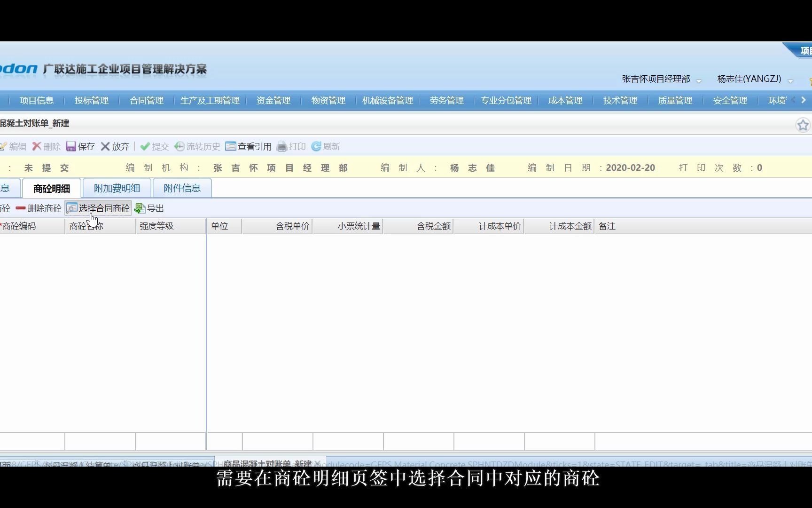The height and width of the screenshot is (508, 812).
Task: Open 流转历史 workflow history
Action: tap(197, 146)
